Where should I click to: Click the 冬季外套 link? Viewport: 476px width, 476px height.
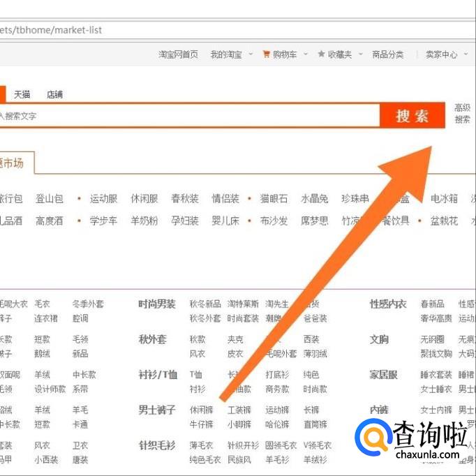(x=88, y=304)
